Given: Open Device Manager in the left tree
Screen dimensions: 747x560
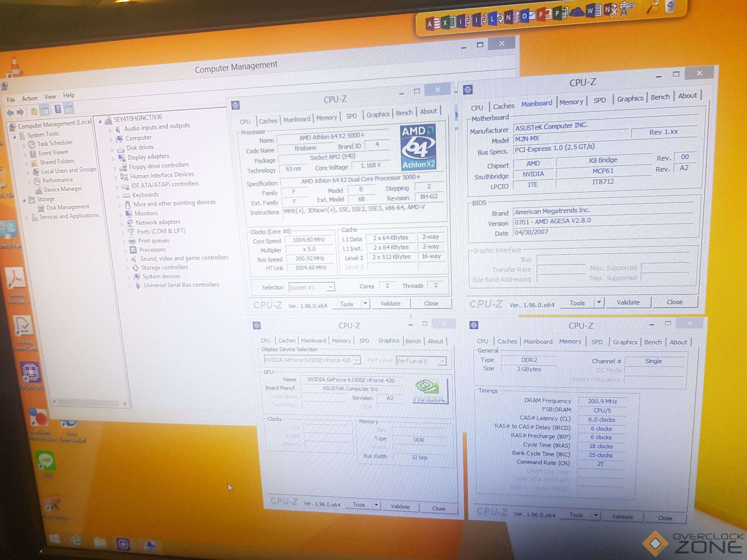Looking at the screenshot, I should 63,189.
